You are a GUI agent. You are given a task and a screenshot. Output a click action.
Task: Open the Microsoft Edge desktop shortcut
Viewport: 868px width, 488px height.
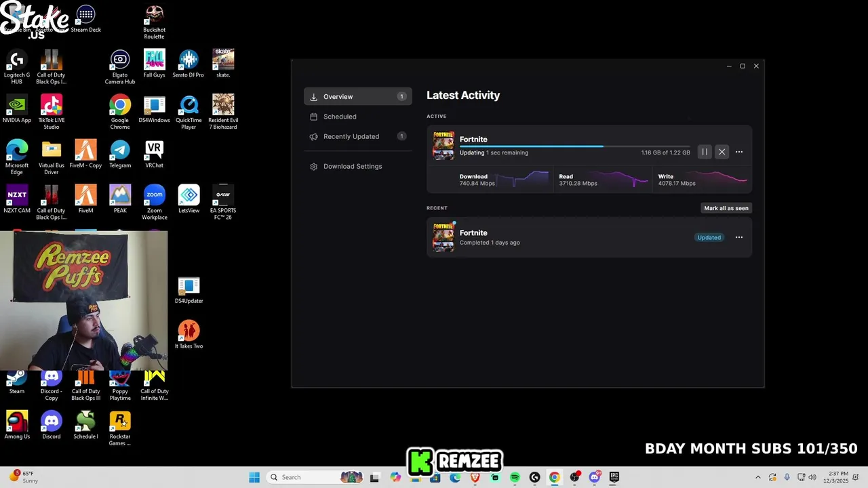[17, 158]
